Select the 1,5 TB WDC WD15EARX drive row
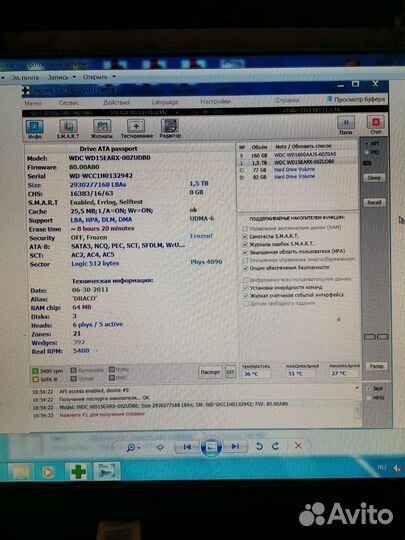The width and height of the screenshot is (405, 540). [297, 162]
